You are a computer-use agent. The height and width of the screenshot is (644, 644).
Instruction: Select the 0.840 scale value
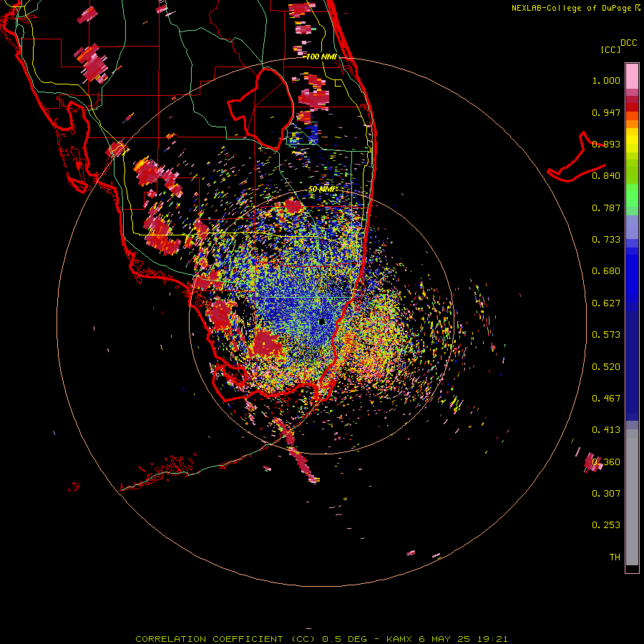click(606, 176)
